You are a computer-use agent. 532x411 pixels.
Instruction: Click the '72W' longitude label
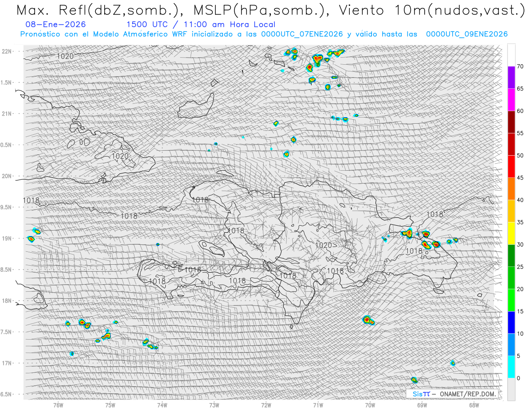click(x=266, y=405)
